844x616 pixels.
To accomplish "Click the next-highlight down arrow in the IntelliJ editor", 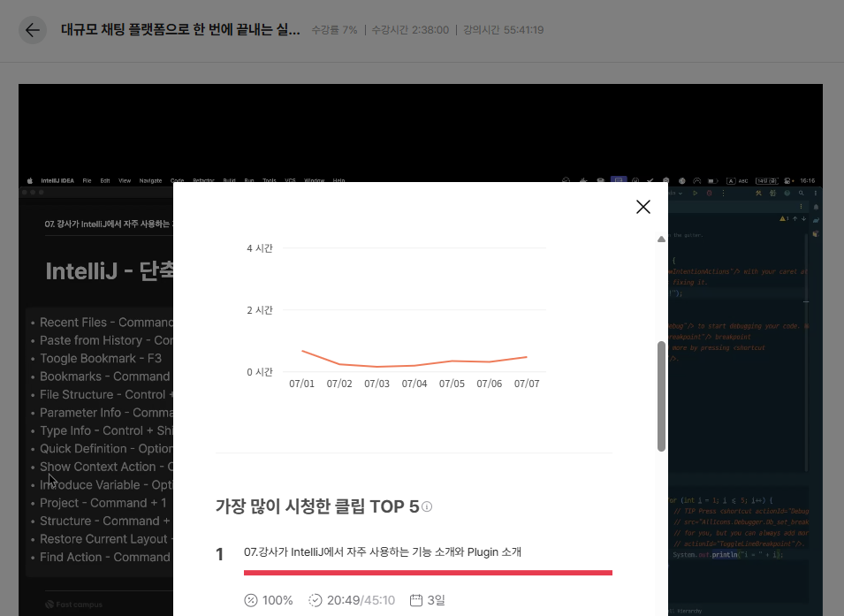I will [x=803, y=218].
